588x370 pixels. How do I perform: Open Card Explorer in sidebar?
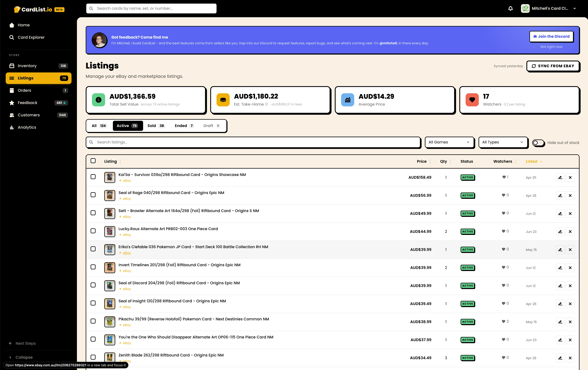click(x=39, y=37)
